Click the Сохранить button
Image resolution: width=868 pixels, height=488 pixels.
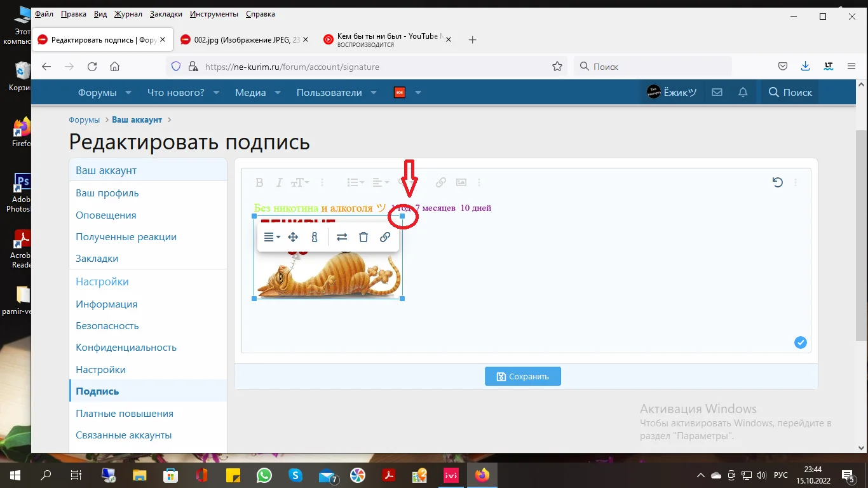click(522, 376)
